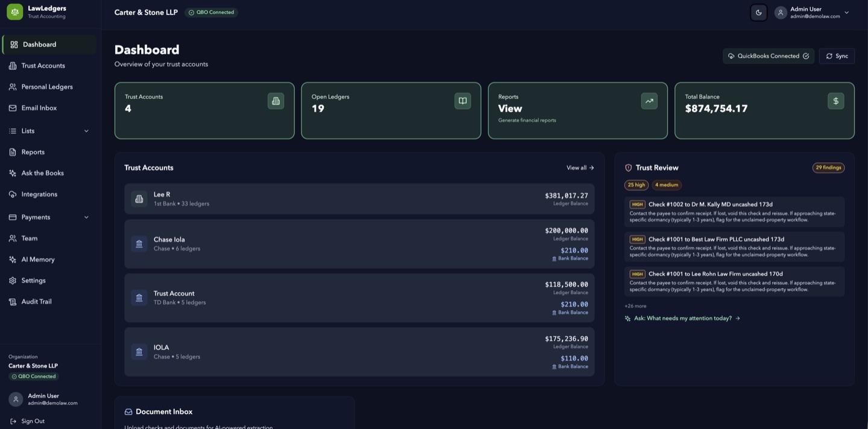This screenshot has height=429, width=868.
Task: Expand the Lists menu chevron
Action: pos(86,131)
